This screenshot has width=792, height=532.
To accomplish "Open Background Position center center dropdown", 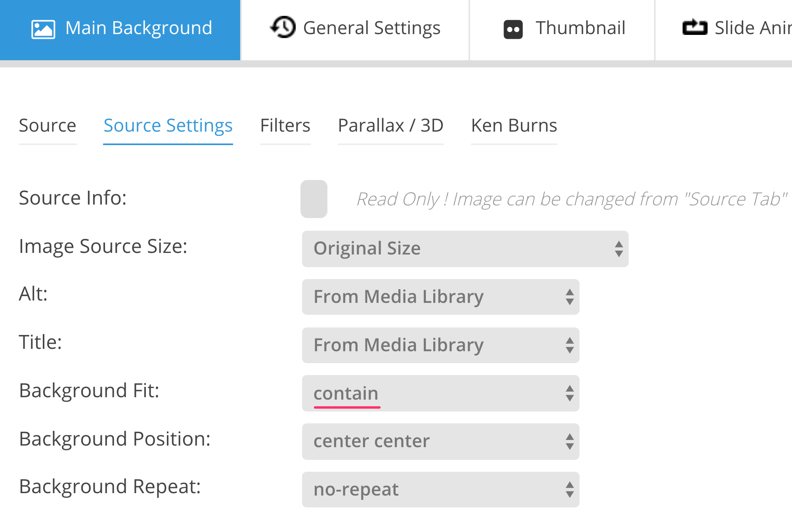I will (x=441, y=442).
